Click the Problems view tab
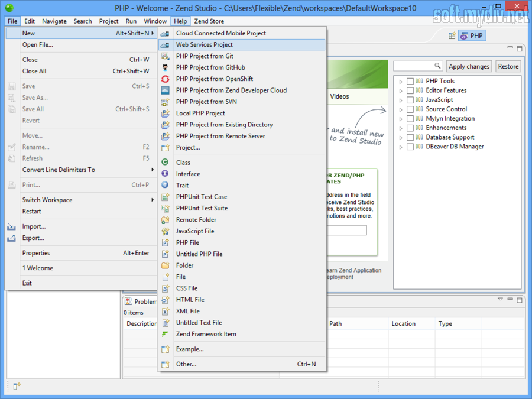The image size is (532, 399). tap(141, 301)
